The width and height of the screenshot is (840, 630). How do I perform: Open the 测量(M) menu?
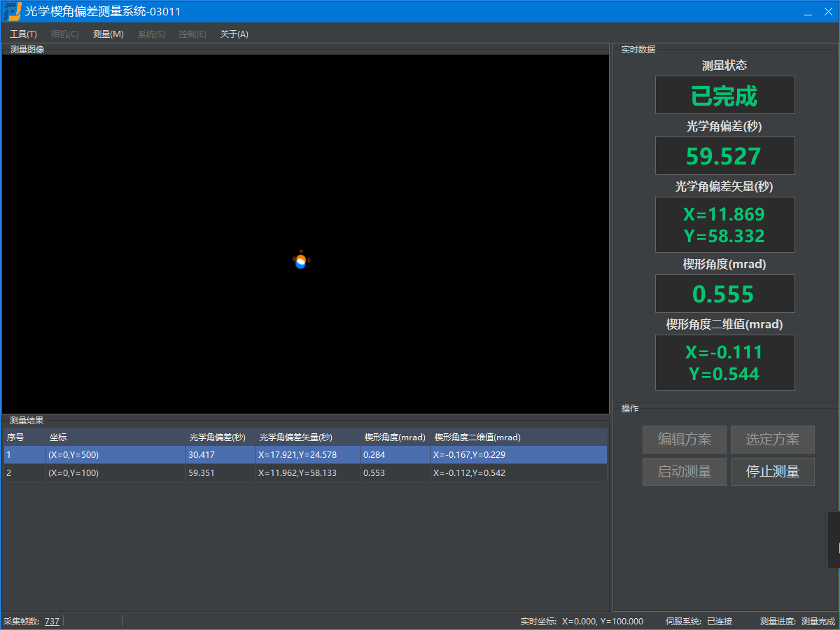coord(108,34)
